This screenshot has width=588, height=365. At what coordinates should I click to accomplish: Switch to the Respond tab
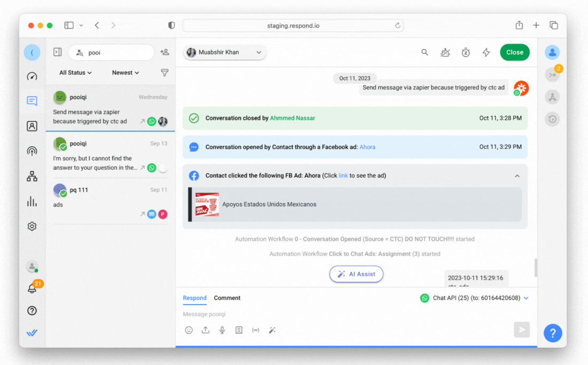pos(194,298)
